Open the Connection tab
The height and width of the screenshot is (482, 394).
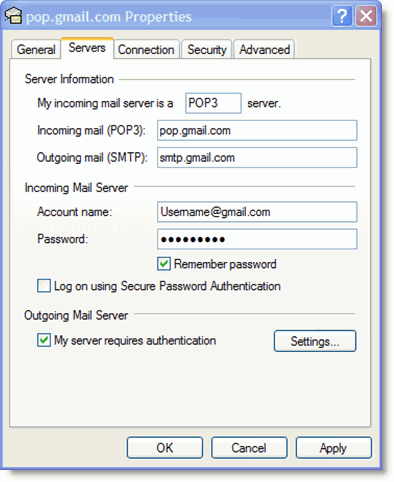[x=146, y=49]
